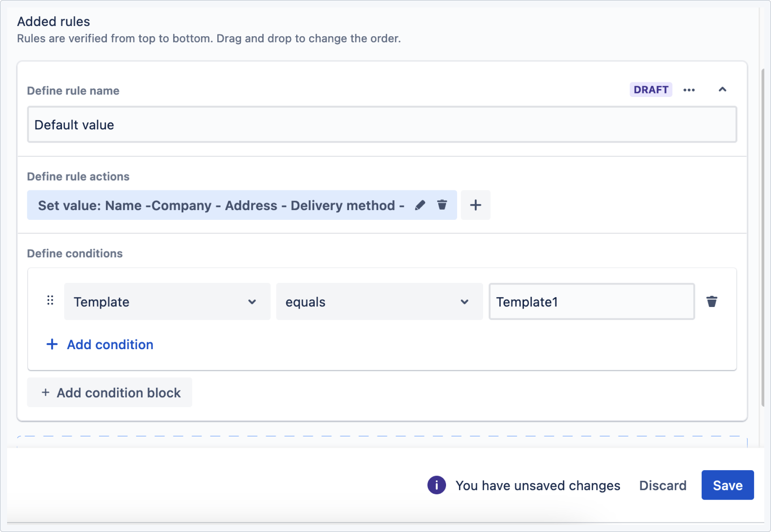Click the Default value rule name field

(x=381, y=125)
